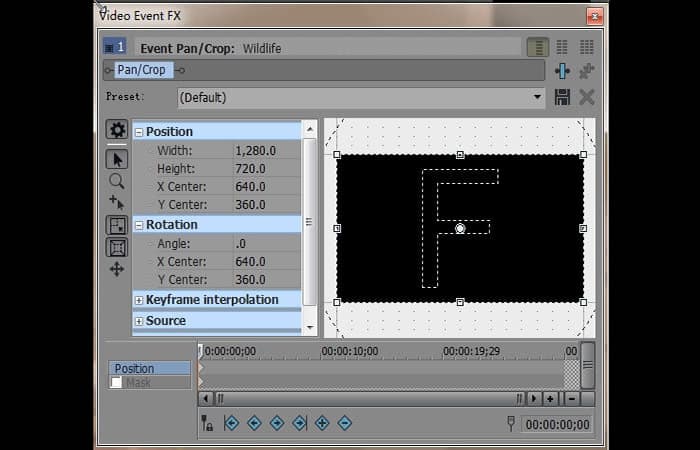700x450 pixels.
Task: Click the Rotation Y Center value field
Action: 267,279
